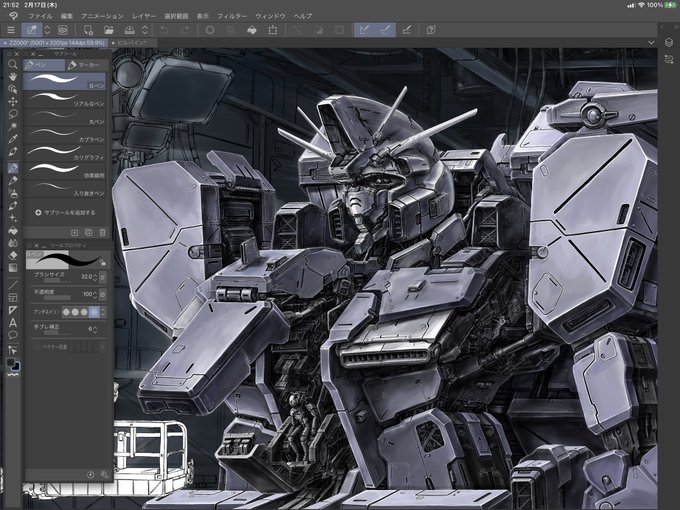Select the リアルGペン sub tool
This screenshot has height=510, width=680.
point(65,99)
